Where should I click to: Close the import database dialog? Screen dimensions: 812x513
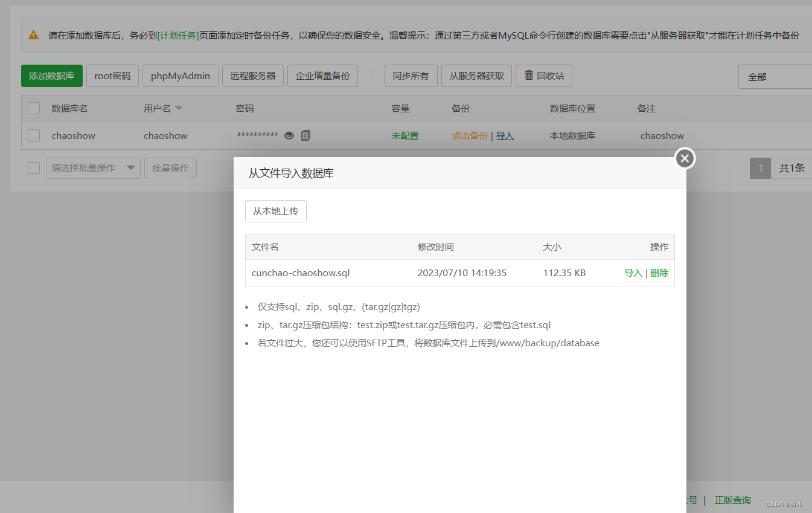pyautogui.click(x=685, y=158)
